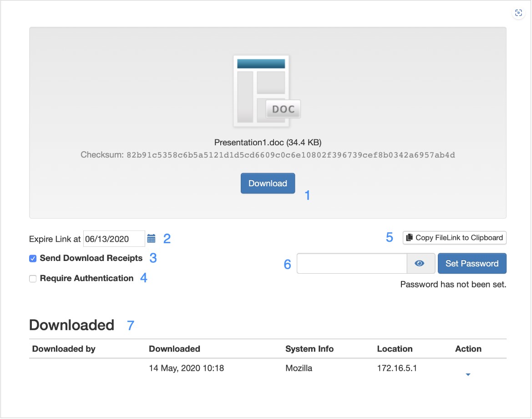Enable Require Authentication checkbox
532x419 pixels.
click(x=33, y=279)
